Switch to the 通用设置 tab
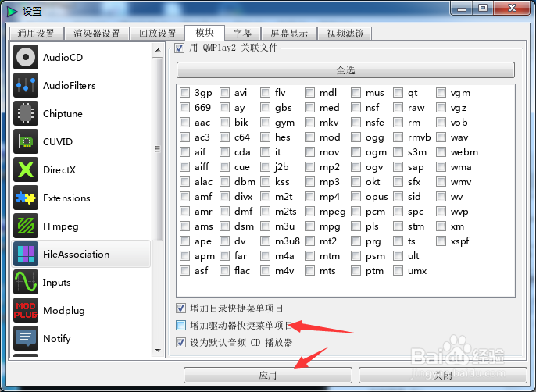This screenshot has width=536, height=392. [x=36, y=34]
